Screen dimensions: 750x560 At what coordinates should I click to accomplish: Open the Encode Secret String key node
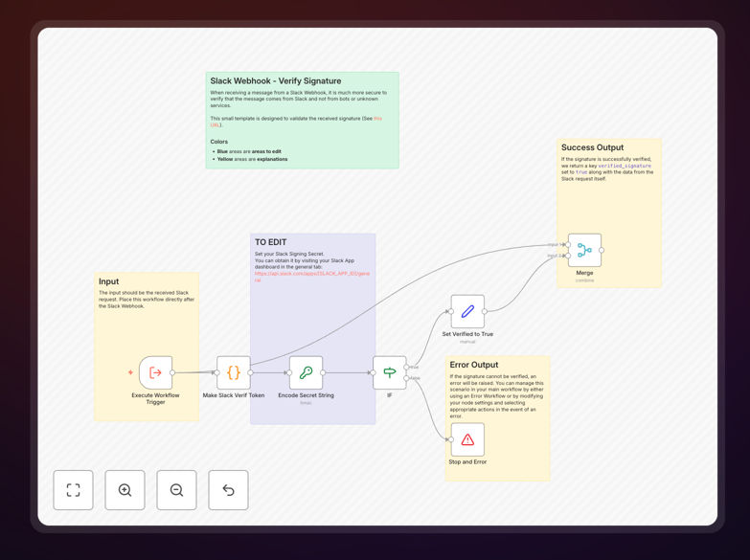[307, 372]
